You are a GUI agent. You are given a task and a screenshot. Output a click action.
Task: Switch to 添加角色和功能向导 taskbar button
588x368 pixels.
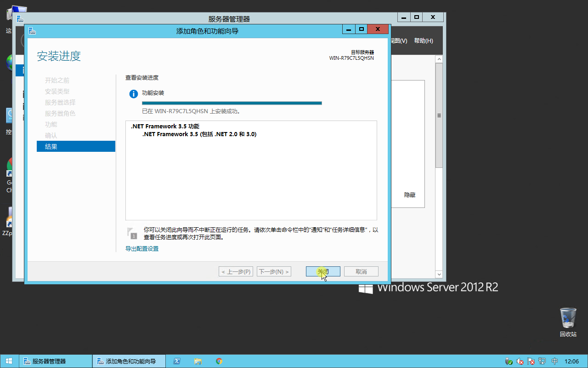pyautogui.click(x=129, y=361)
